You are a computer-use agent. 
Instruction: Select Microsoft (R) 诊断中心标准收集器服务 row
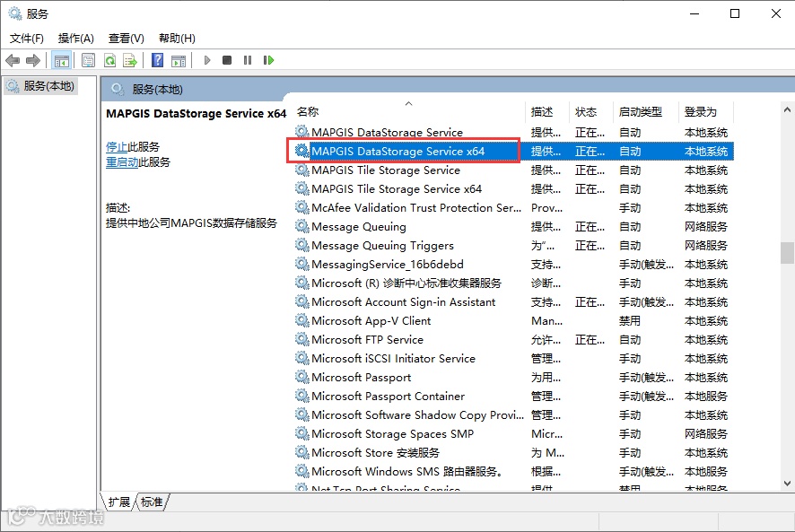(x=513, y=283)
